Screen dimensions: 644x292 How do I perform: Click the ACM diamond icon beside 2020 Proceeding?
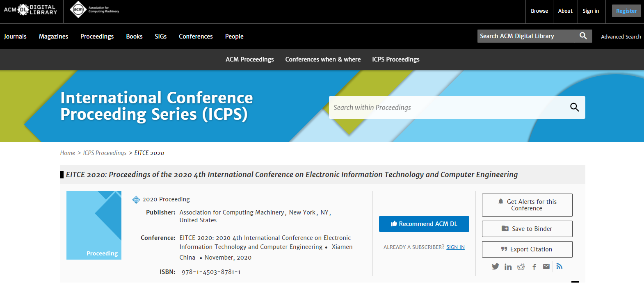tap(136, 200)
